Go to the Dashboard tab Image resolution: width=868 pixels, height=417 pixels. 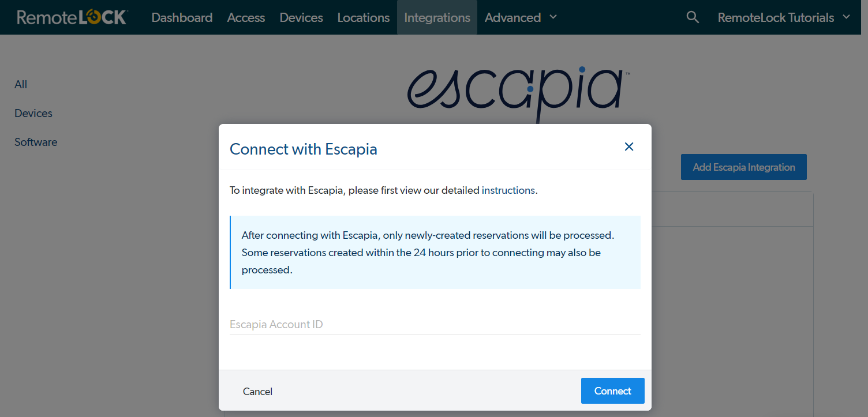[182, 17]
